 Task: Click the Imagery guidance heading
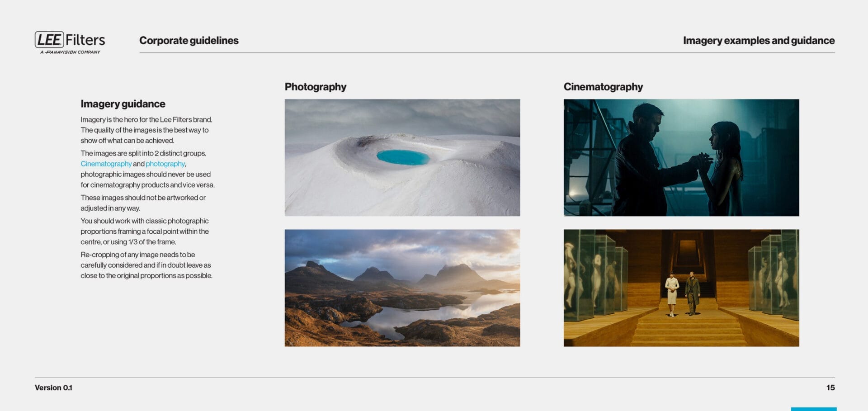(123, 104)
